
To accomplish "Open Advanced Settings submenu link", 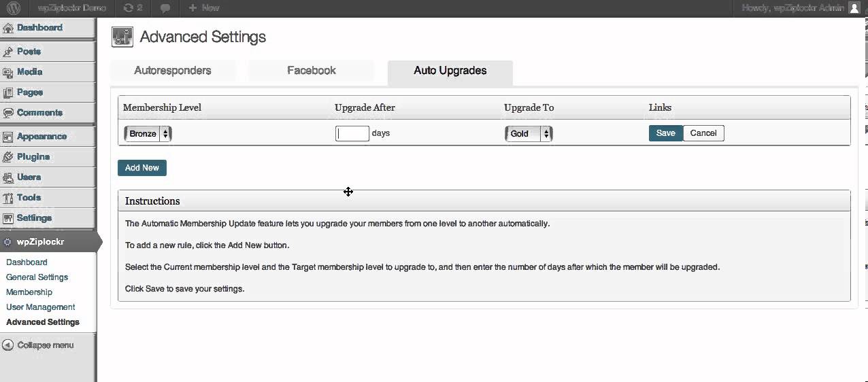I will (x=43, y=322).
